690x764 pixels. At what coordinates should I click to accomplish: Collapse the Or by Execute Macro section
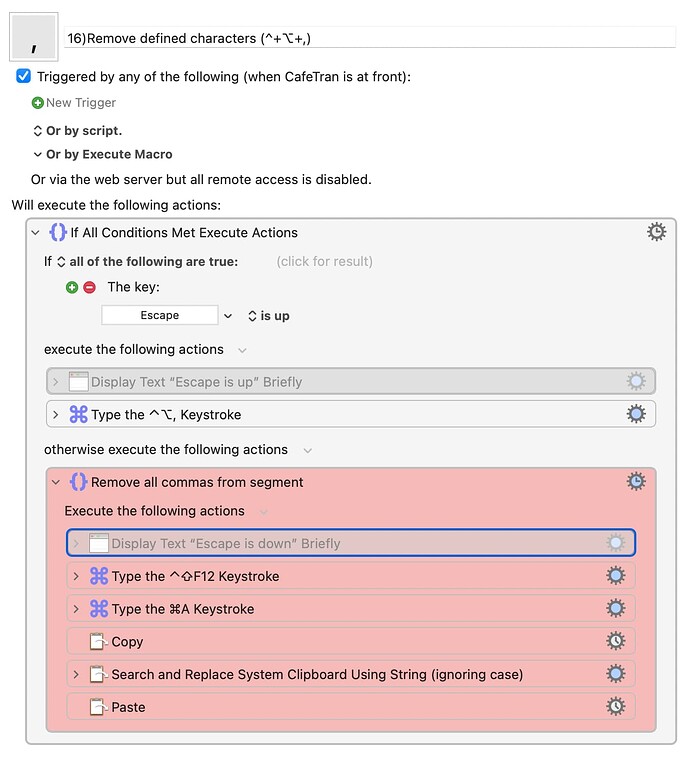(37, 154)
